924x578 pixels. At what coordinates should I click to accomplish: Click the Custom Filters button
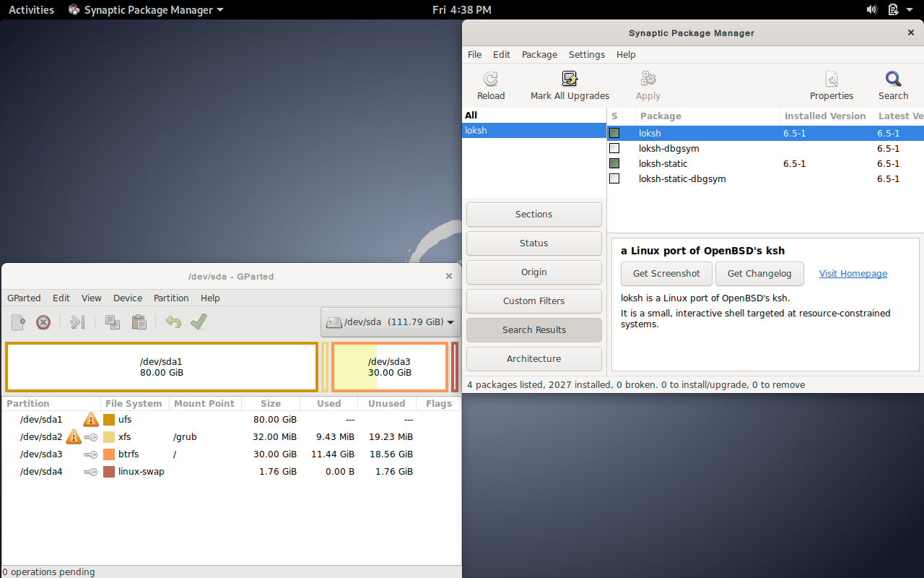534,301
